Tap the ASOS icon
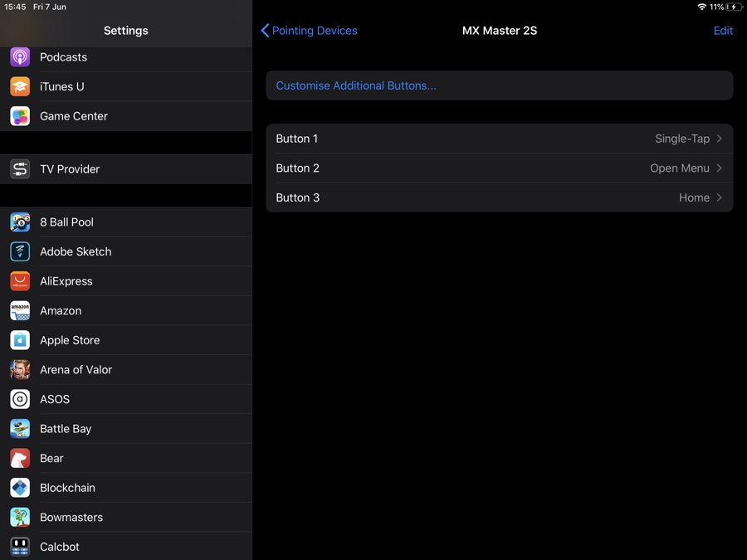 20,399
